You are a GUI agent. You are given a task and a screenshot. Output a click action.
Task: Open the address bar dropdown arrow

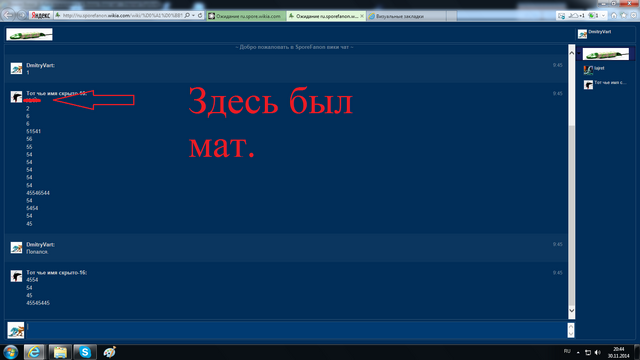tap(193, 16)
